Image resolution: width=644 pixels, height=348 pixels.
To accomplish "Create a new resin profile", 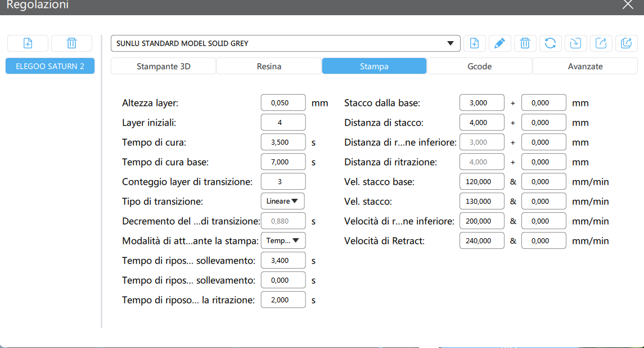I will (x=475, y=43).
